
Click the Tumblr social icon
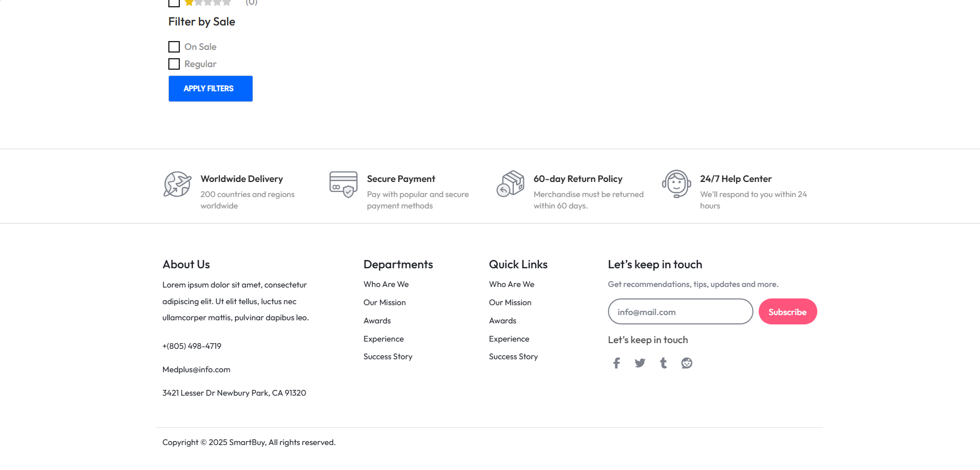click(x=663, y=363)
